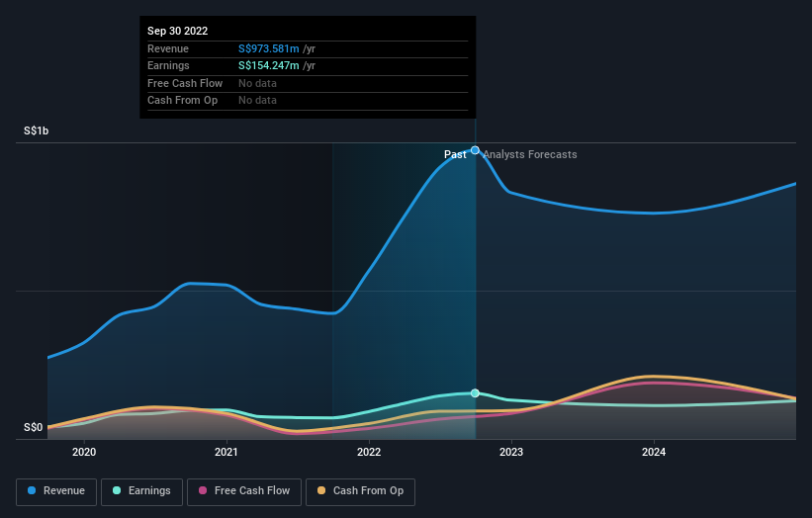Click the tooltip date 'Sep 30 2022'
812x518 pixels.
click(178, 31)
